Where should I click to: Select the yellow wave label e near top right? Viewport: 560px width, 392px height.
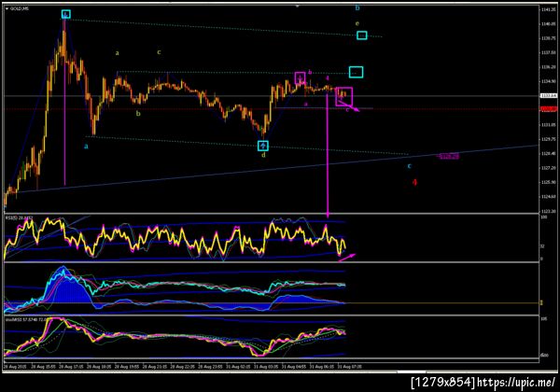tap(357, 23)
